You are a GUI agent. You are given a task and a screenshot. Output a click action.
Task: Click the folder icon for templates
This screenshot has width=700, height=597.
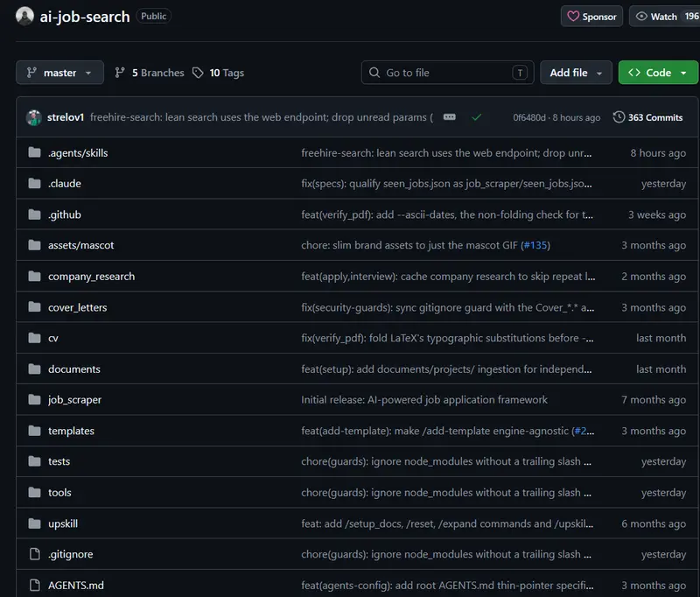[x=34, y=431]
